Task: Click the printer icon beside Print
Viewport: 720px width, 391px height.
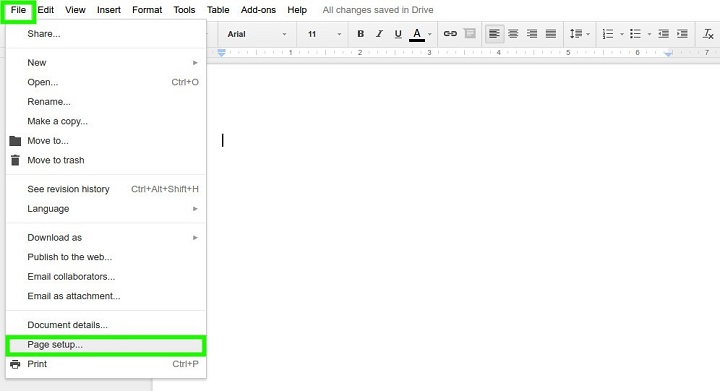Action: tap(15, 364)
